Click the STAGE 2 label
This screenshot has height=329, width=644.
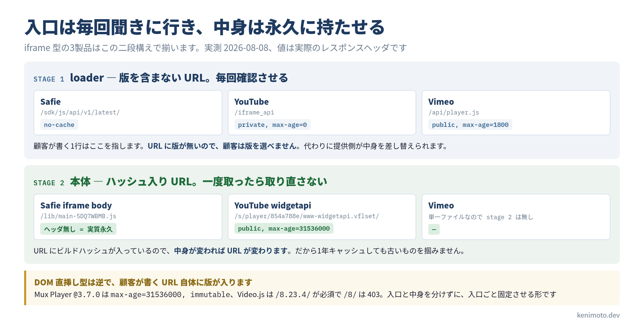pyautogui.click(x=49, y=183)
